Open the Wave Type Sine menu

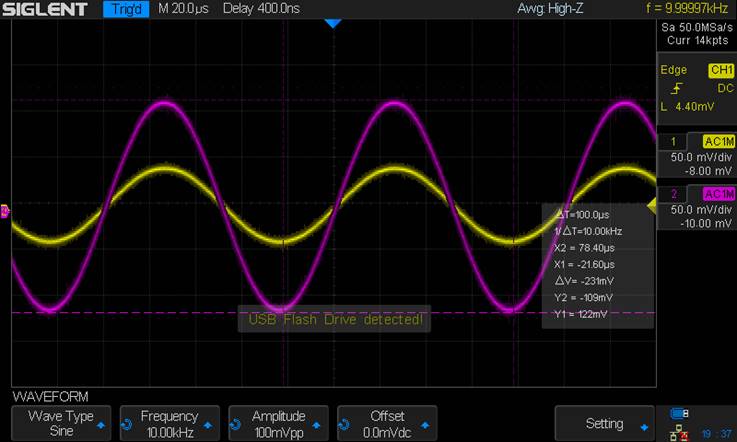(61, 423)
